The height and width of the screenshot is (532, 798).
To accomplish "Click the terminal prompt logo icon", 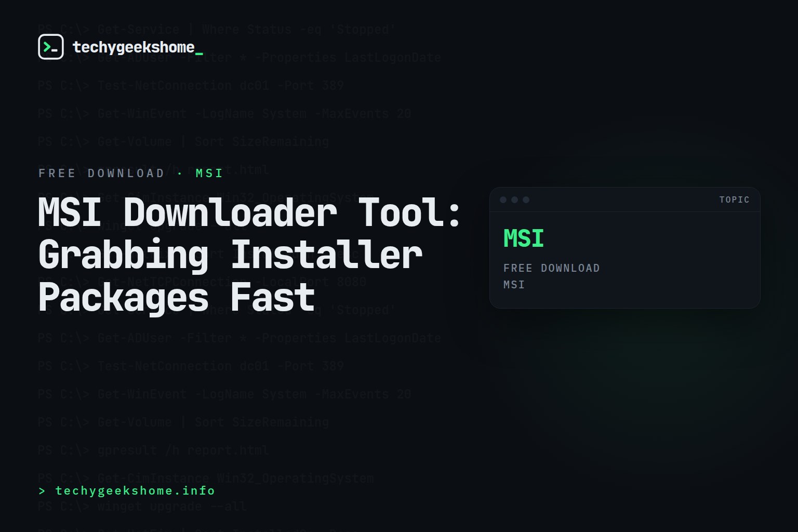I will point(51,47).
